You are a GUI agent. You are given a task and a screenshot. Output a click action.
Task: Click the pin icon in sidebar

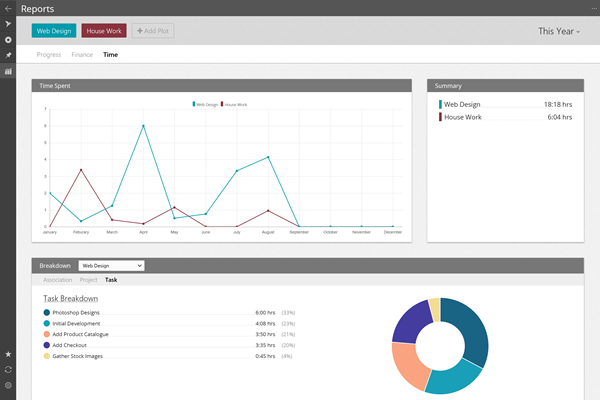point(8,55)
